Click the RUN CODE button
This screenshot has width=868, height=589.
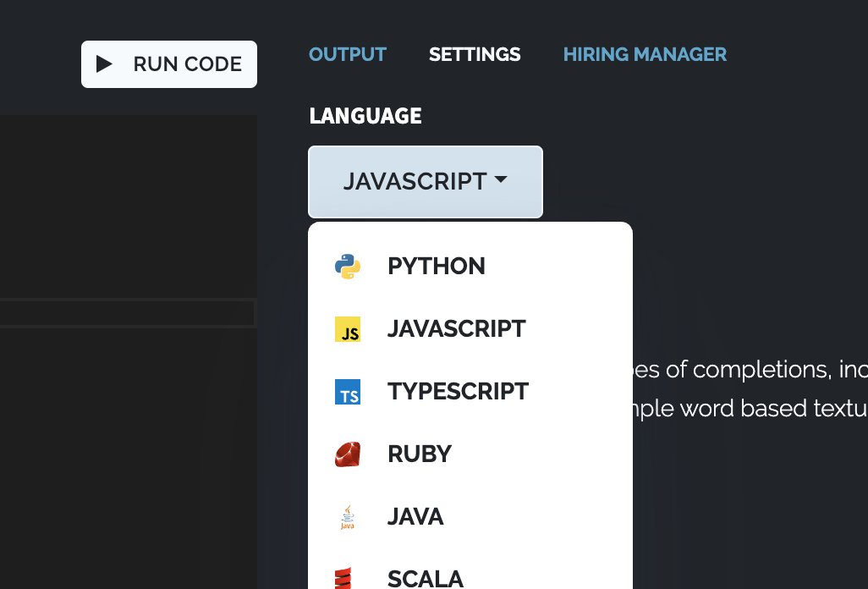click(x=169, y=64)
